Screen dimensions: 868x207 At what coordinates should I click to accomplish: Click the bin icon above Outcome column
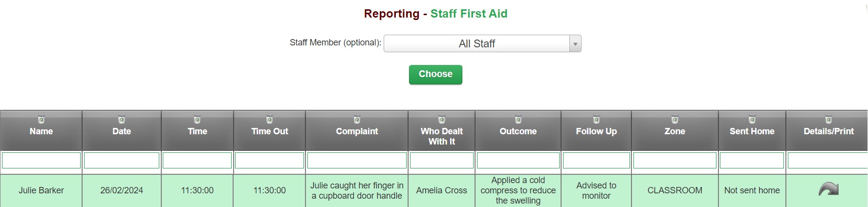click(518, 120)
